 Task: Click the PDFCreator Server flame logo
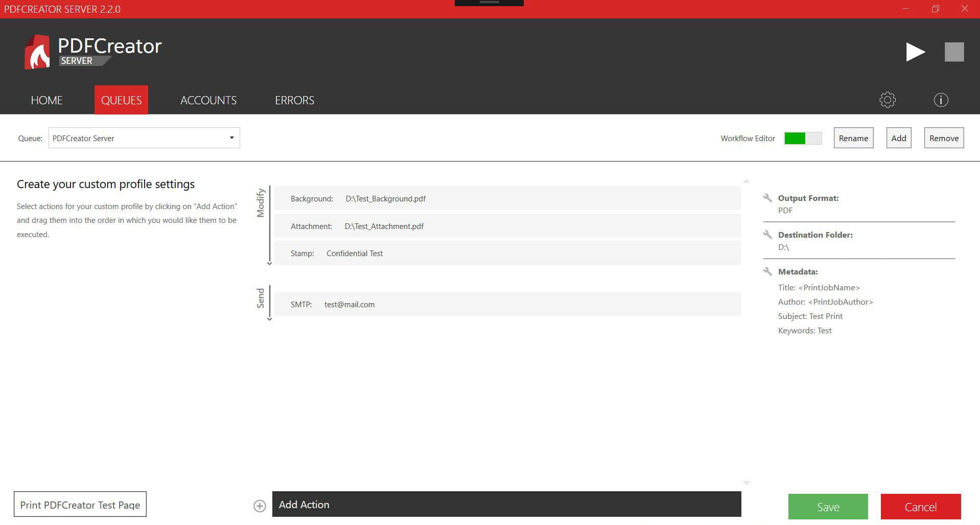(37, 52)
